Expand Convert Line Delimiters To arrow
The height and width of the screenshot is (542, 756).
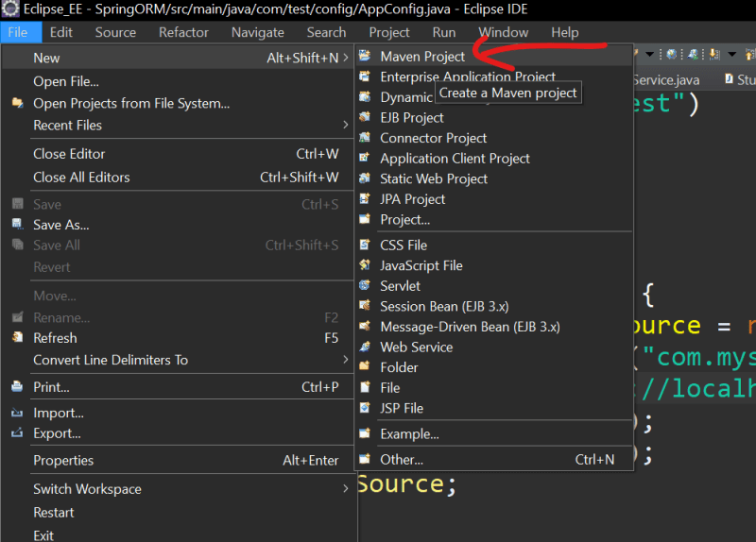click(x=345, y=360)
